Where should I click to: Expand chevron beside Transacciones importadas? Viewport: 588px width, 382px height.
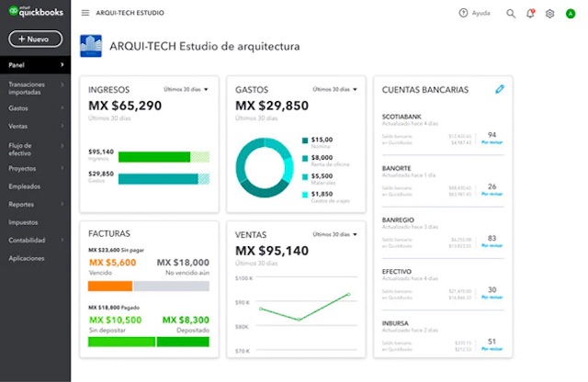62,84
